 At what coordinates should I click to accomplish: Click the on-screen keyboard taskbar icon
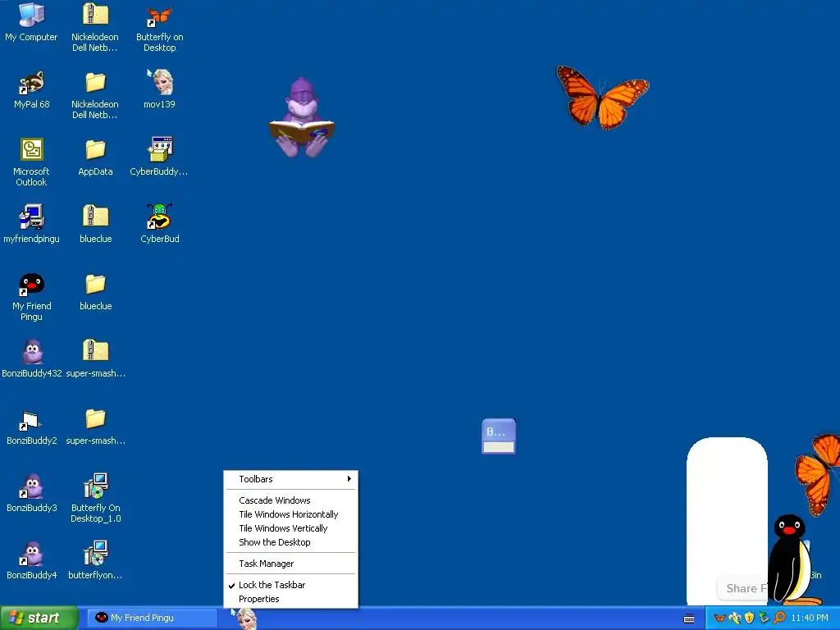tap(689, 619)
